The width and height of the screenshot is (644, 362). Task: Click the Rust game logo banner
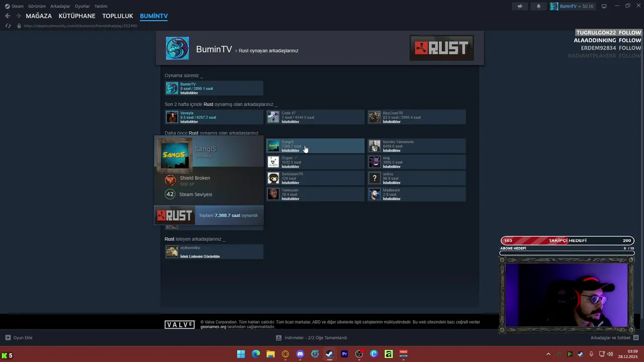click(441, 48)
